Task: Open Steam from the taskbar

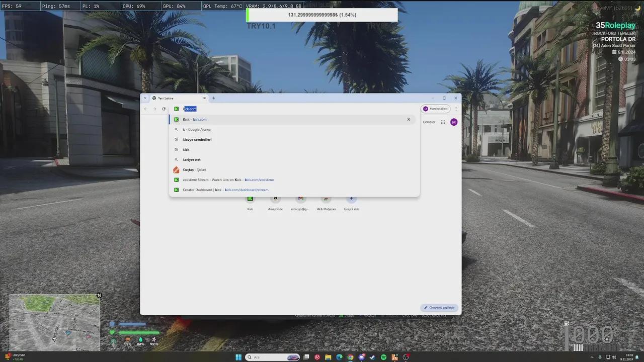Action: click(372, 357)
